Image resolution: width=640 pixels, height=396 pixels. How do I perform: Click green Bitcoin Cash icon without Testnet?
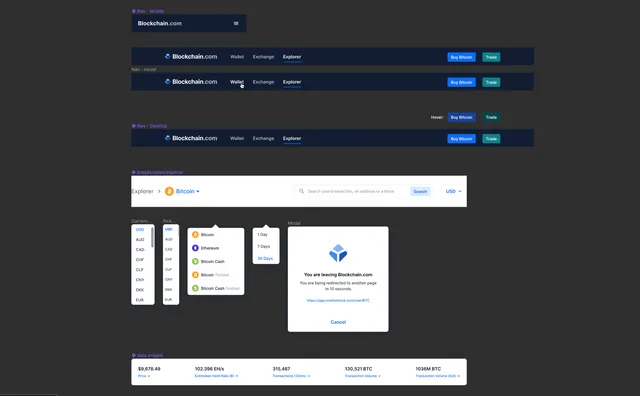[x=195, y=261]
